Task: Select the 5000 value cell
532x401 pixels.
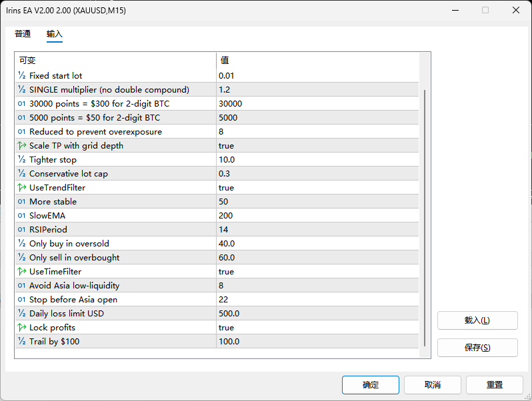Action: coord(317,118)
